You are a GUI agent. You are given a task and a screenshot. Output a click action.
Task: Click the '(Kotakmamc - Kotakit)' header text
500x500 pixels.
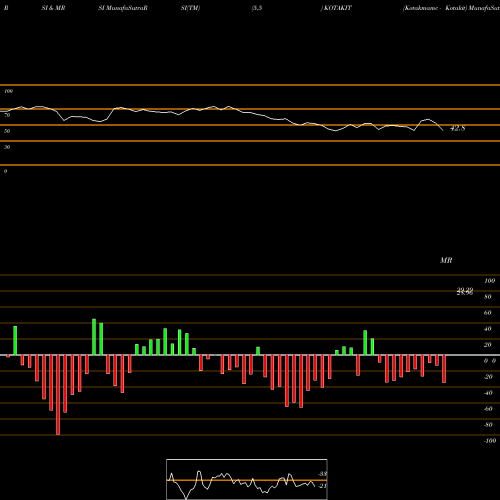(435, 8)
